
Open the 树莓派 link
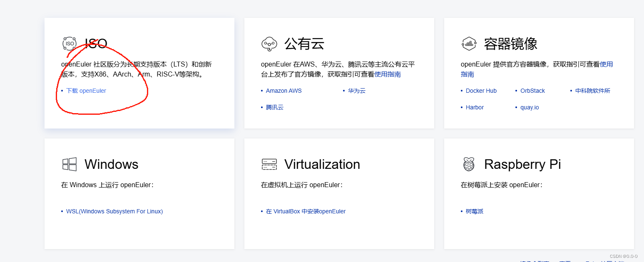coord(475,211)
